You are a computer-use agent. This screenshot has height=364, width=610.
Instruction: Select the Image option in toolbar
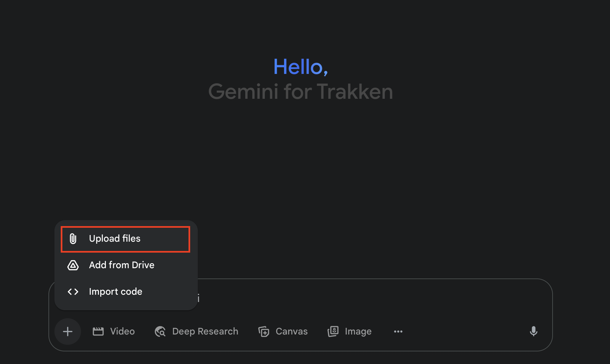tap(349, 331)
